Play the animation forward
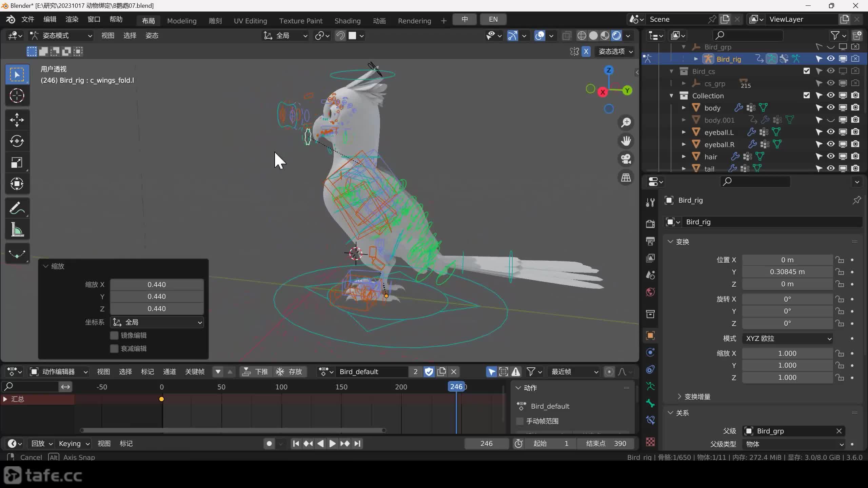This screenshot has width=868, height=488. click(332, 444)
